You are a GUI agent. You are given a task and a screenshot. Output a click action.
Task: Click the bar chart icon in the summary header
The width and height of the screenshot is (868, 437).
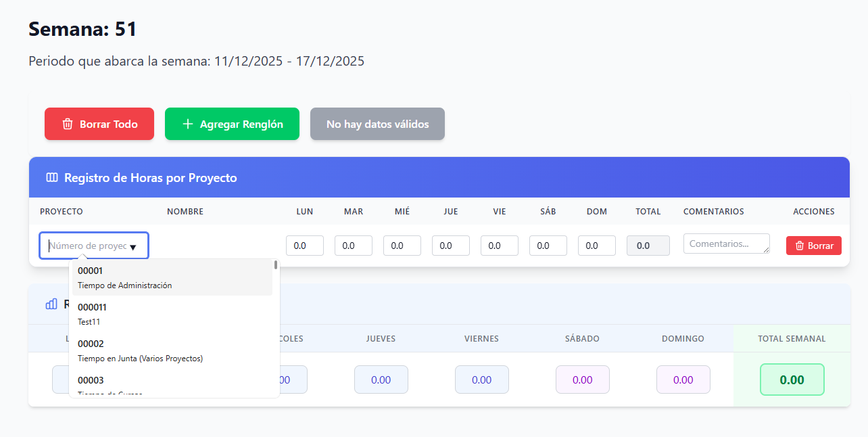51,304
